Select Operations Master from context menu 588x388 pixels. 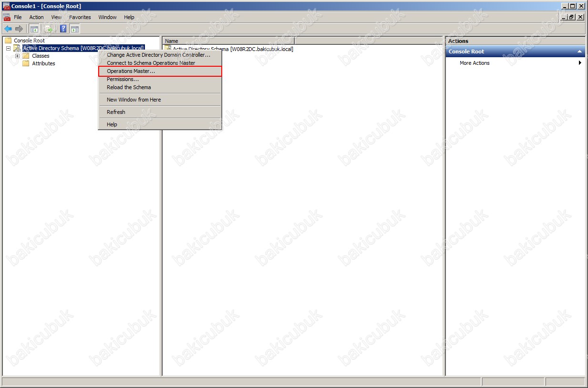coord(160,71)
